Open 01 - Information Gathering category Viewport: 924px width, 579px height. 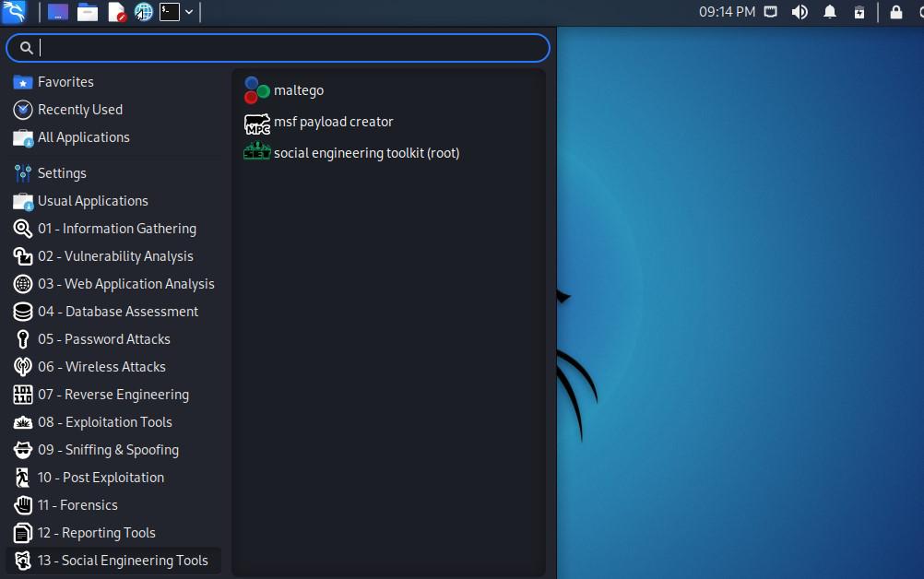(113, 229)
